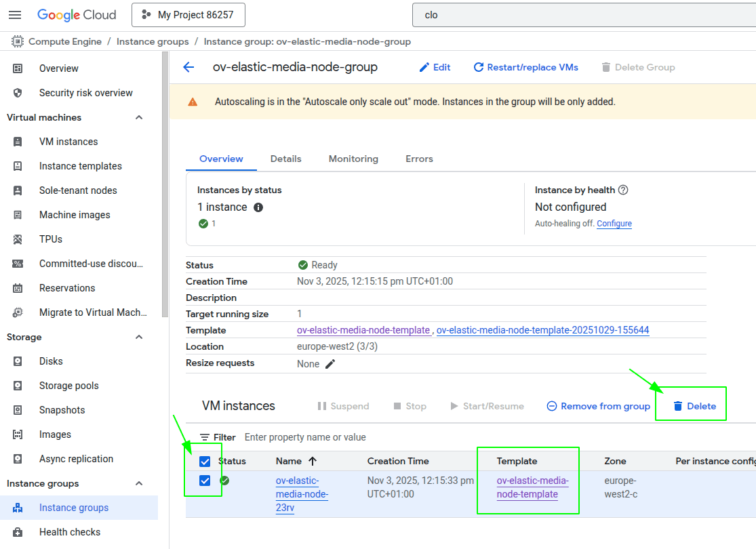The image size is (756, 549).
Task: Click the Delete trash icon above the instance list
Action: pos(679,405)
